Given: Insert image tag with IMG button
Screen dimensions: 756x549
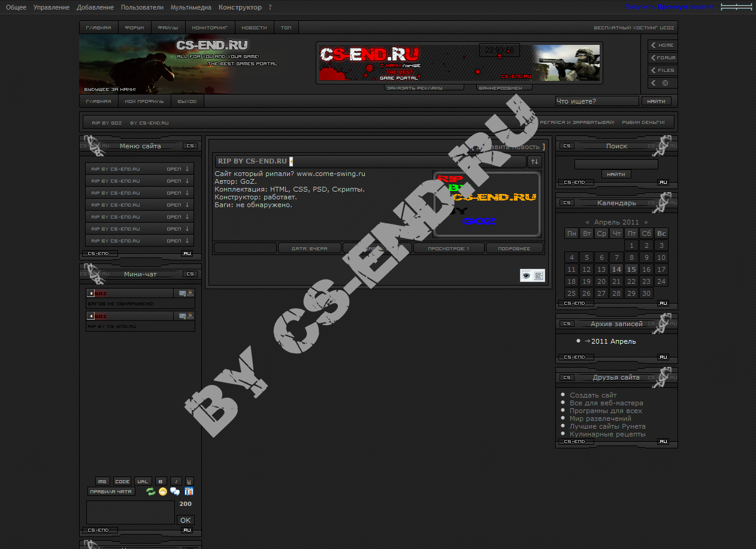Looking at the screenshot, I should click(102, 481).
